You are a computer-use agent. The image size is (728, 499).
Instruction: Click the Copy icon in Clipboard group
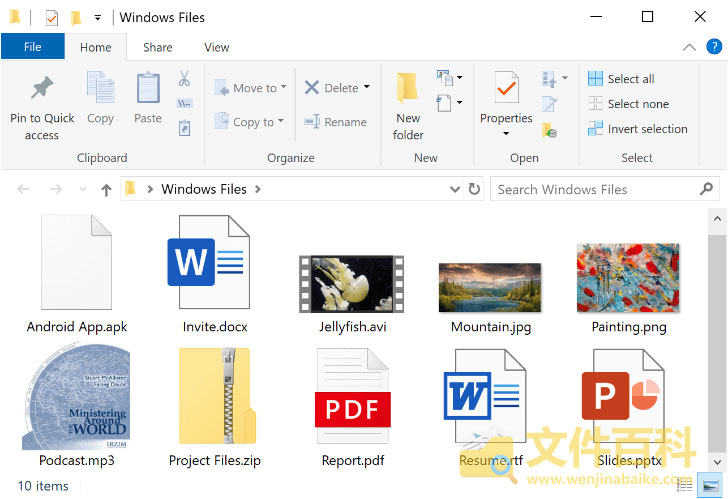click(x=100, y=87)
